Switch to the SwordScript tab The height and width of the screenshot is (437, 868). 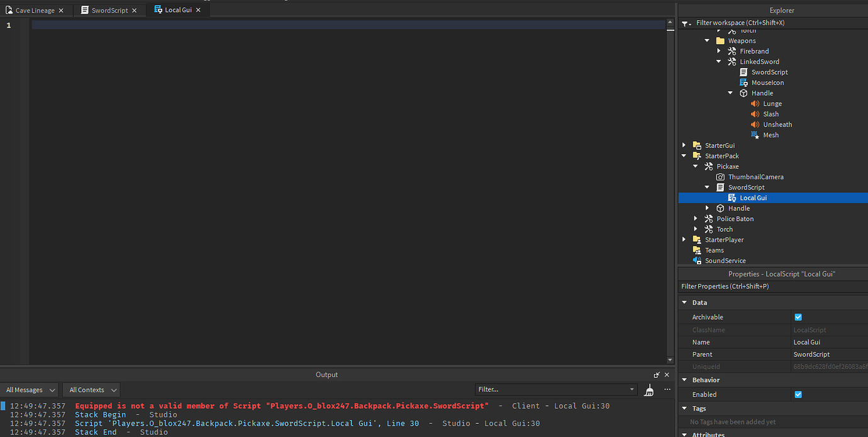point(109,10)
